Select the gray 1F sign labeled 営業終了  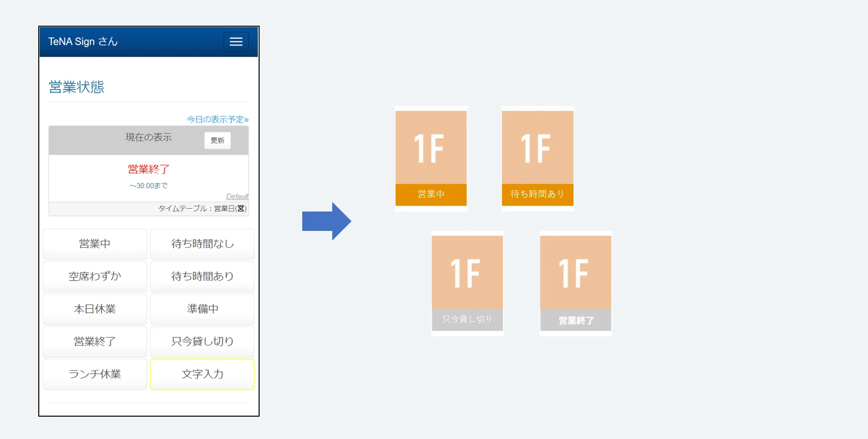575,283
